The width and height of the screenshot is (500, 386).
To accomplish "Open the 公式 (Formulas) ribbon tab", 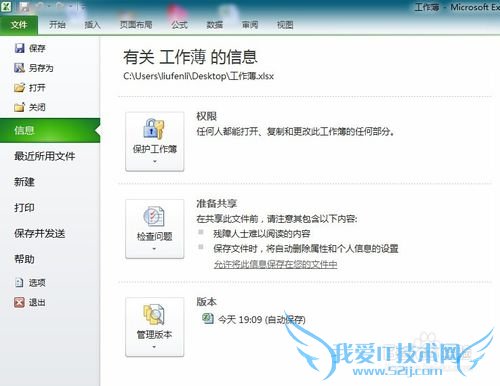I will click(x=179, y=25).
